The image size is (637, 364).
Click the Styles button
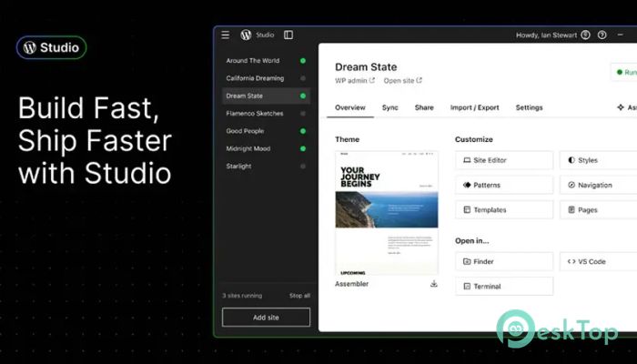(x=599, y=160)
